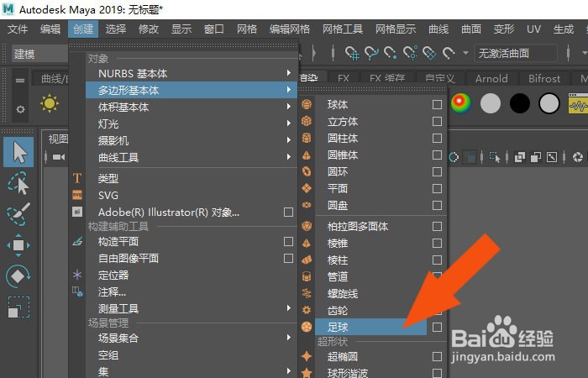The image size is (588, 378).
Task: Switch to the Arnold shelf tab
Action: [491, 78]
